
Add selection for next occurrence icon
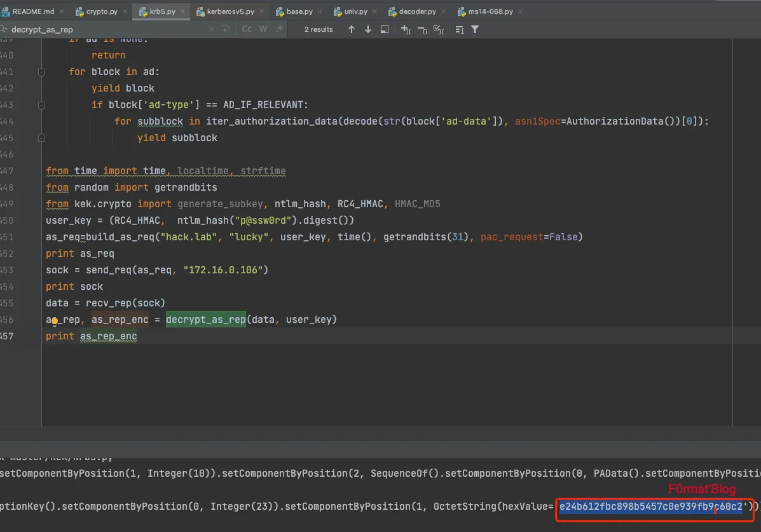(x=406, y=29)
